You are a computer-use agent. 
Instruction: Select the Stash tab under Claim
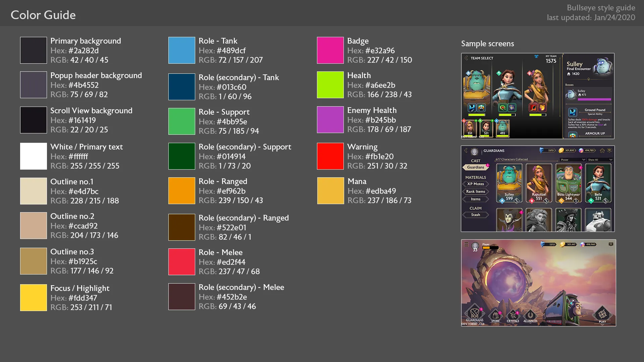(476, 215)
